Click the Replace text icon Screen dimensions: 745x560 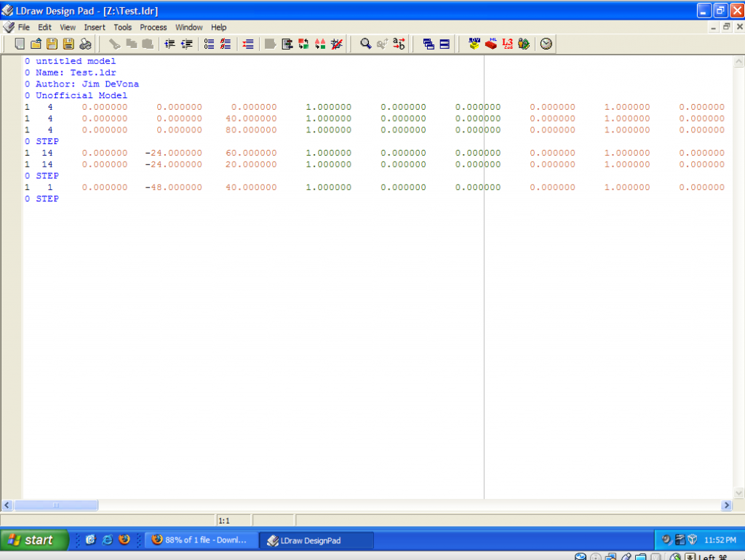tap(399, 44)
